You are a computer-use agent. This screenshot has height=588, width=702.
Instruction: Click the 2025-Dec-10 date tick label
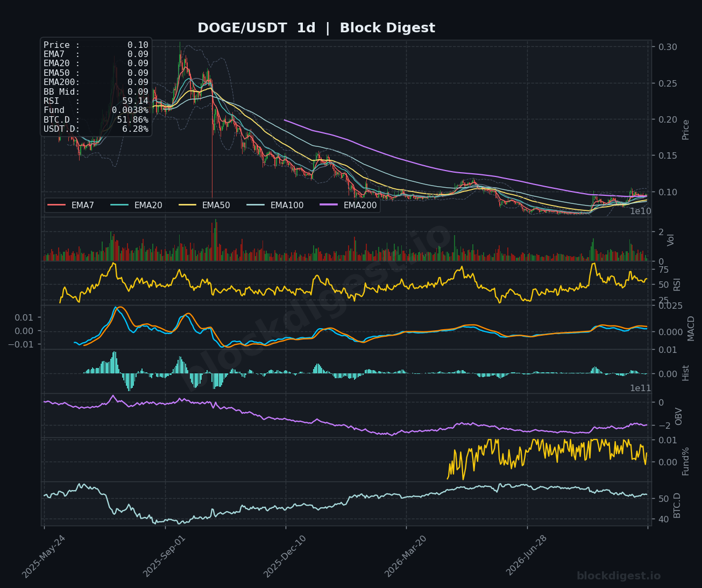[x=285, y=556]
